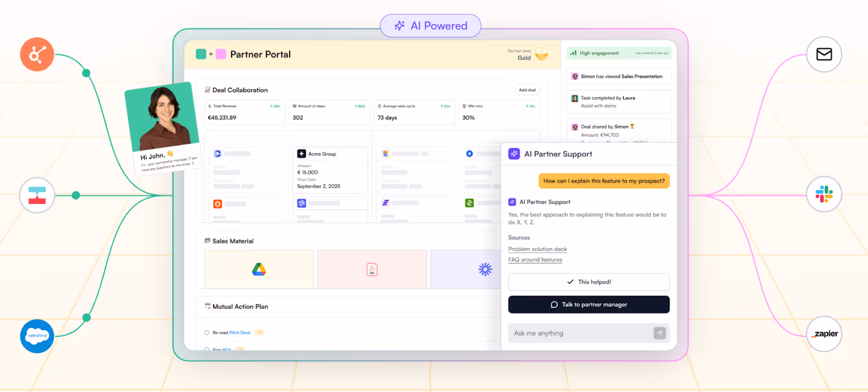Click the orange sun-shaped company logo

[x=218, y=204]
